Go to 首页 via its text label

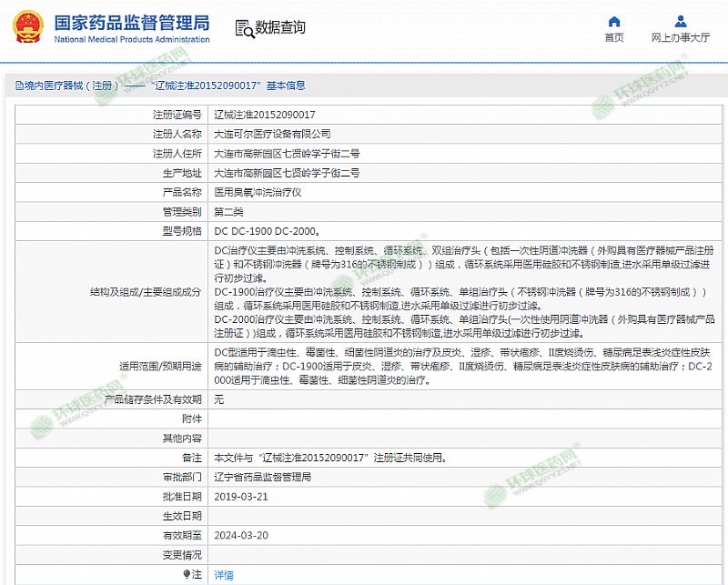pos(614,38)
